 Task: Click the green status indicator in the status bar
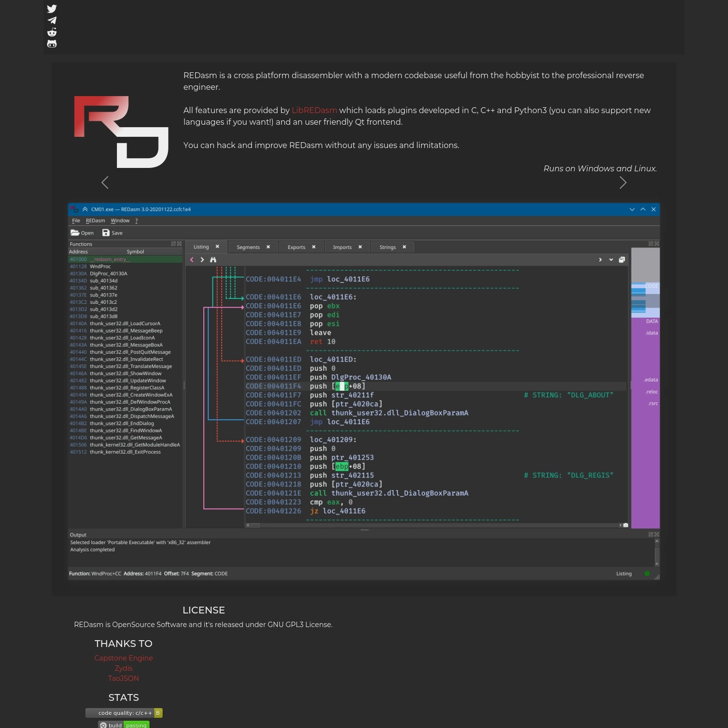pyautogui.click(x=647, y=574)
